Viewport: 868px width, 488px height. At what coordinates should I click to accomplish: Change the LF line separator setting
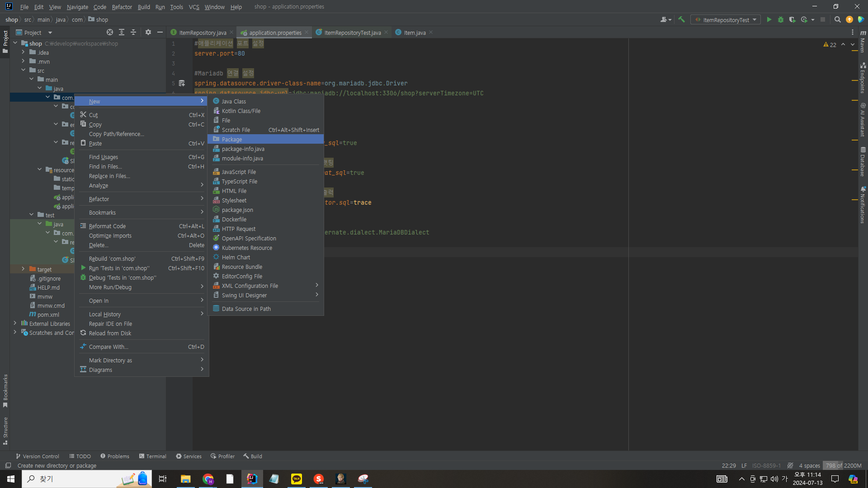click(744, 465)
